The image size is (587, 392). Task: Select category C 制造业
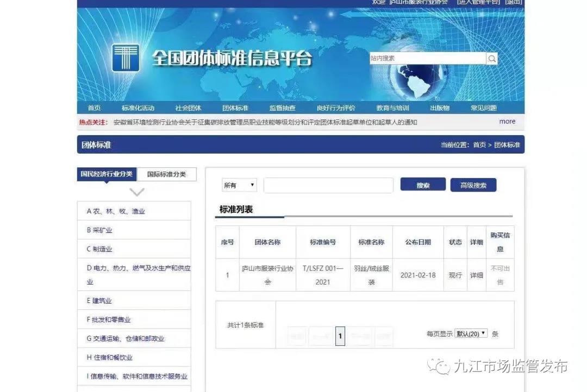(134, 249)
